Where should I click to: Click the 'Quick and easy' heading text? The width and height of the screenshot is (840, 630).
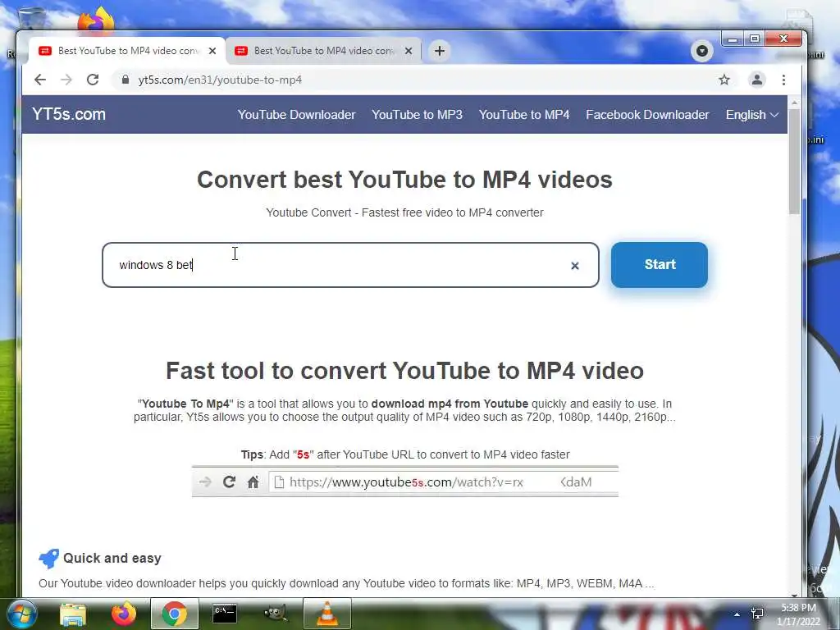(112, 558)
